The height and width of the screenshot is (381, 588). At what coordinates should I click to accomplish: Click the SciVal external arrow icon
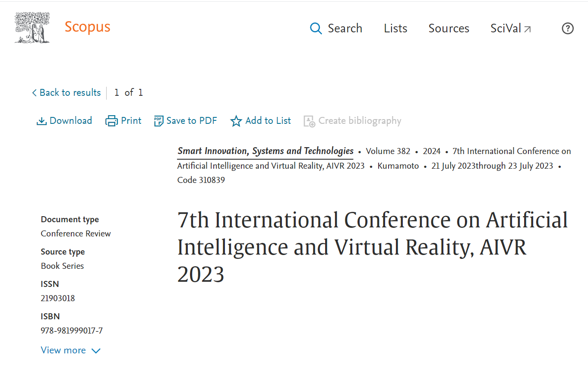(528, 29)
